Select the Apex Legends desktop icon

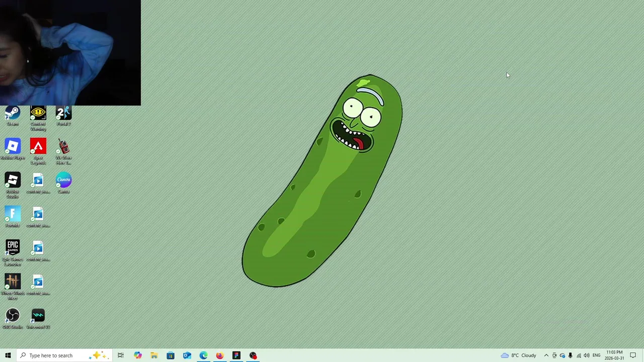38,152
